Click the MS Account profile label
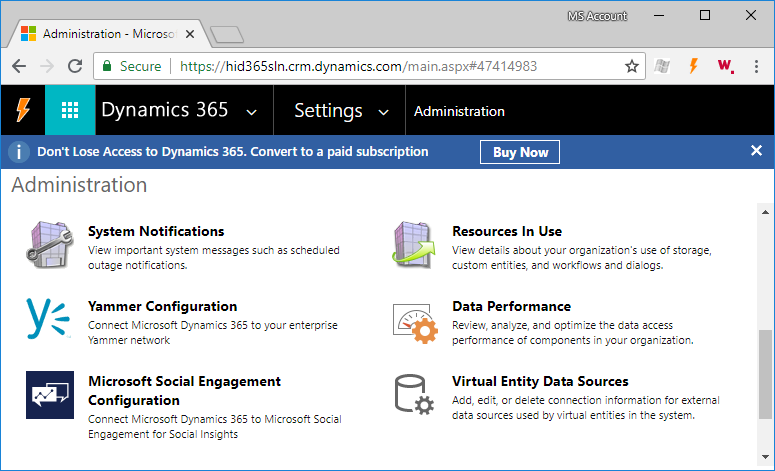This screenshot has width=775, height=471. (597, 16)
